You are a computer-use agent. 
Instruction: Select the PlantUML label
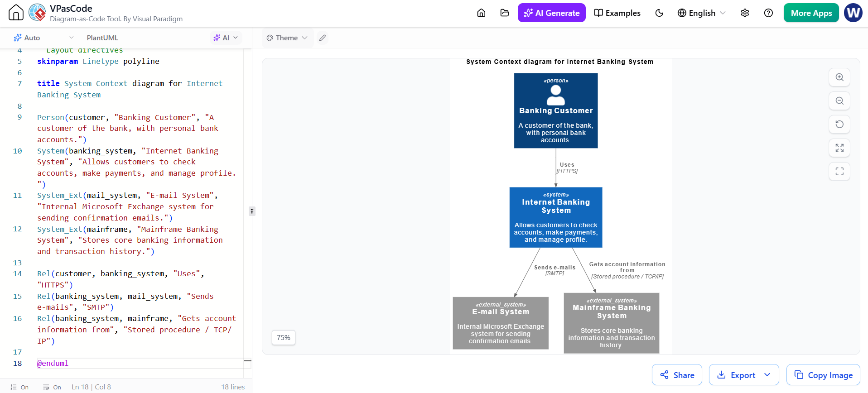pyautogui.click(x=102, y=38)
